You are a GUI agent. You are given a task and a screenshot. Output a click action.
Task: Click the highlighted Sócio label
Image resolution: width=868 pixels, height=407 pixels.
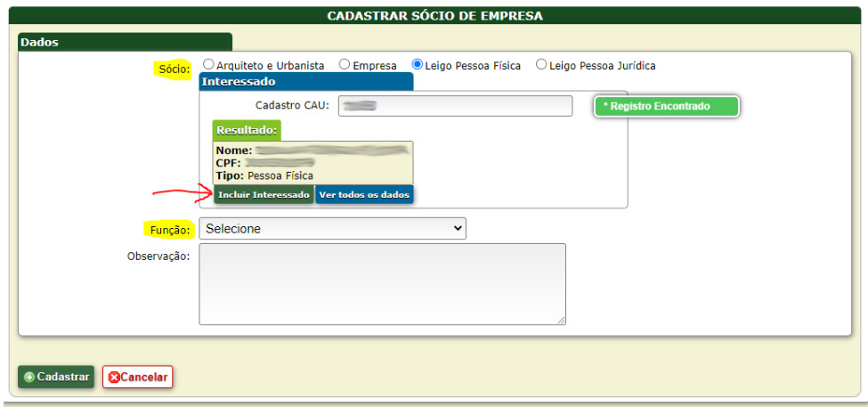pos(174,69)
